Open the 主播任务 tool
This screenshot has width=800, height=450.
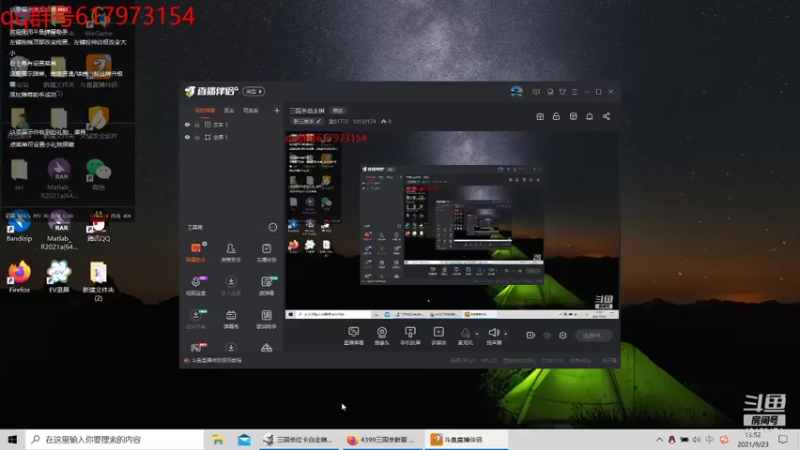[266, 252]
